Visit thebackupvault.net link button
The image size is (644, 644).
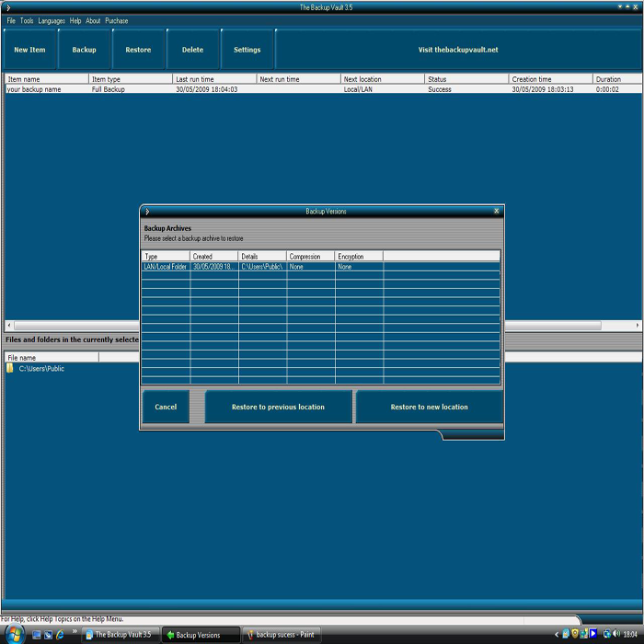pos(458,50)
